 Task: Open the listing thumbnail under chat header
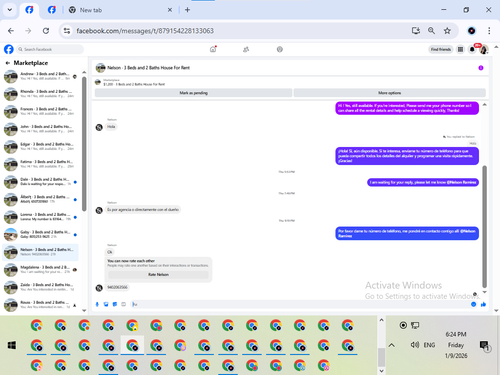(98, 82)
